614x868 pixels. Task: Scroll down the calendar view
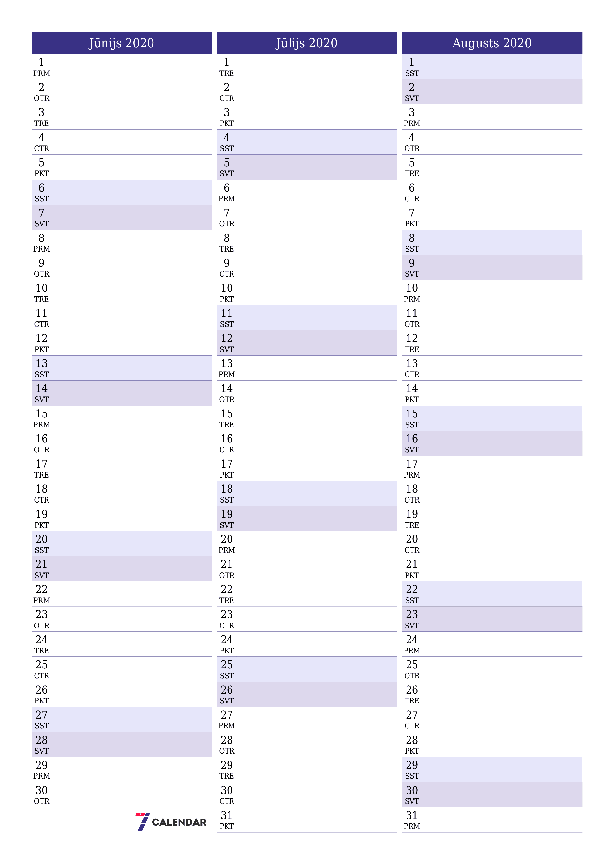click(307, 434)
